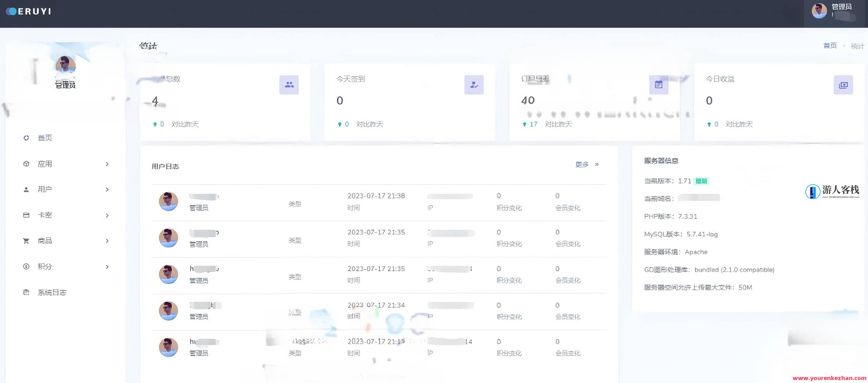Select 首页 in the sidebar menu
Screen dimensions: 868x383
44,138
